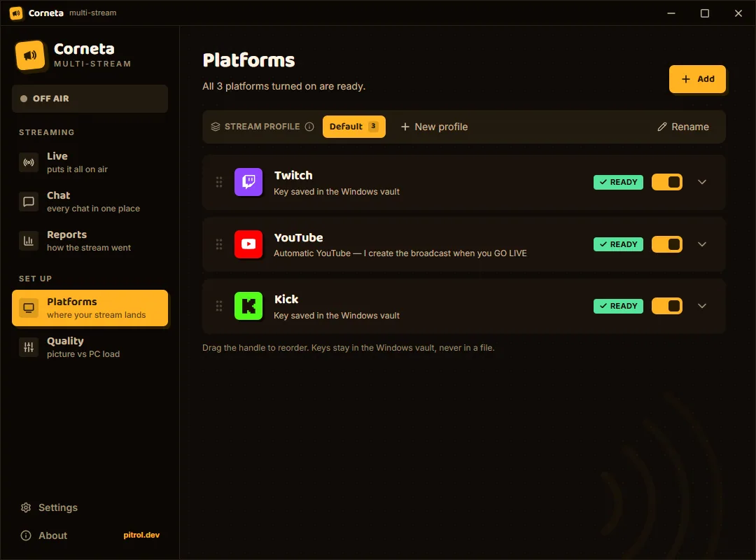Click the Twitch platform logo
The height and width of the screenshot is (560, 756).
(248, 182)
